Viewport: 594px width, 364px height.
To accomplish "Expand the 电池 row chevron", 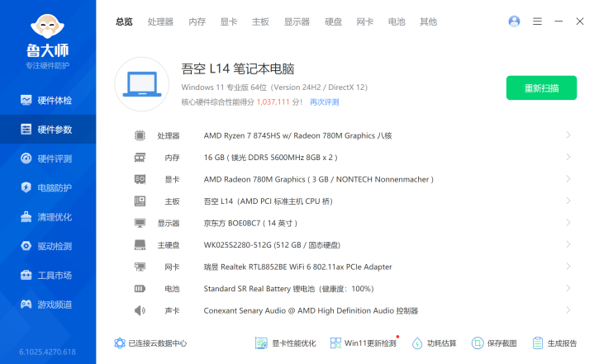I will click(x=568, y=288).
